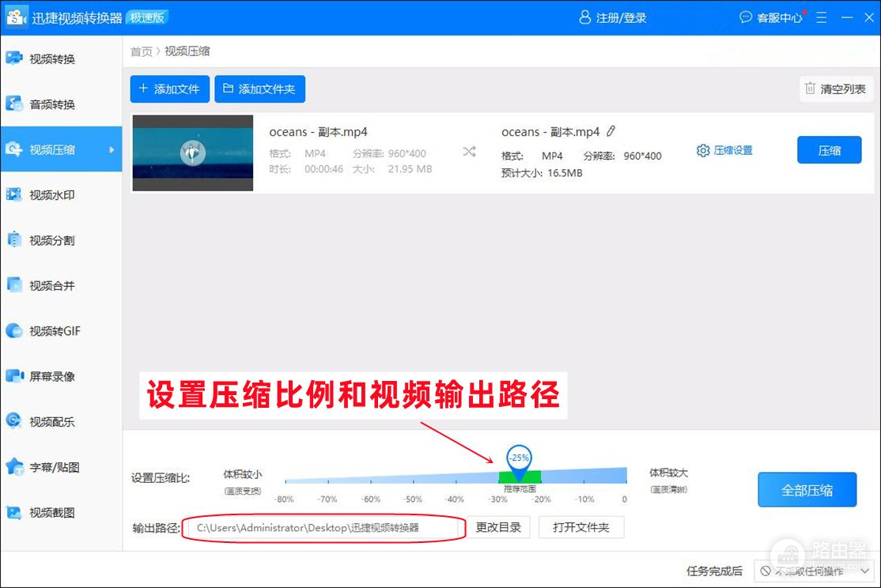Screen dimensions: 881x588
Task: Click the 视频转换 sidebar icon
Action: coord(14,58)
